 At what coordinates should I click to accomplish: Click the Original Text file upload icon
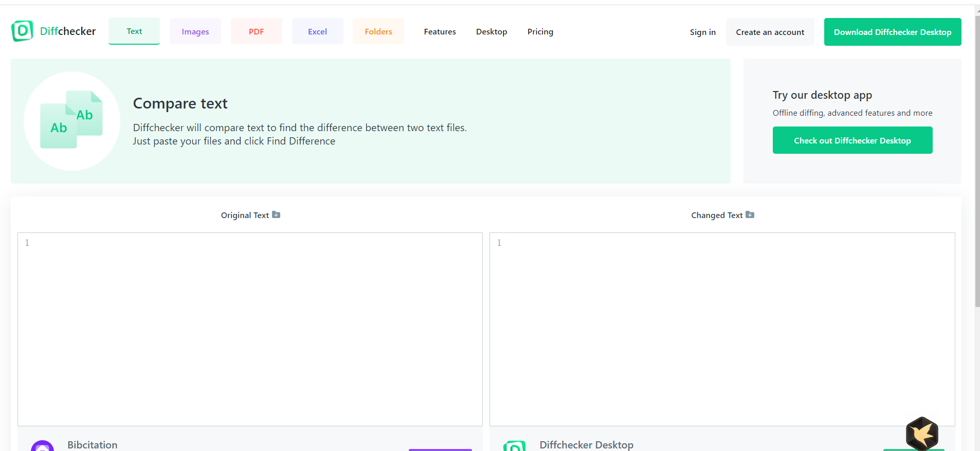pyautogui.click(x=276, y=215)
